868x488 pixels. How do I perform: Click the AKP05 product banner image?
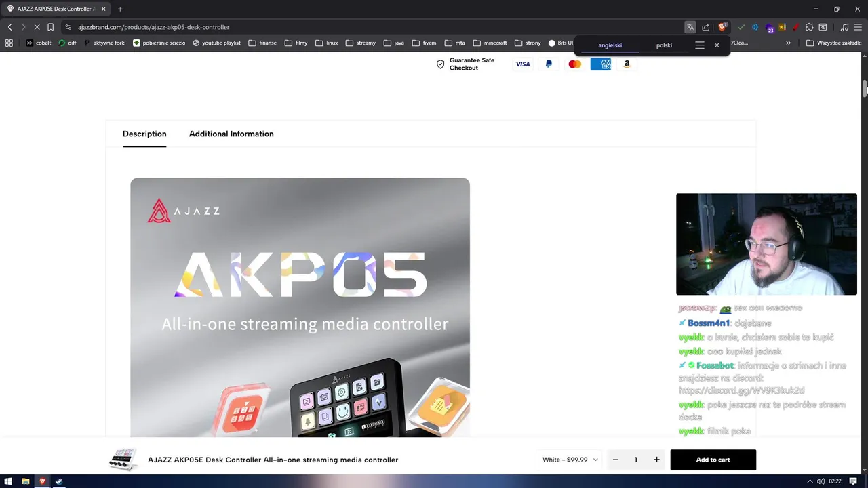tap(300, 307)
